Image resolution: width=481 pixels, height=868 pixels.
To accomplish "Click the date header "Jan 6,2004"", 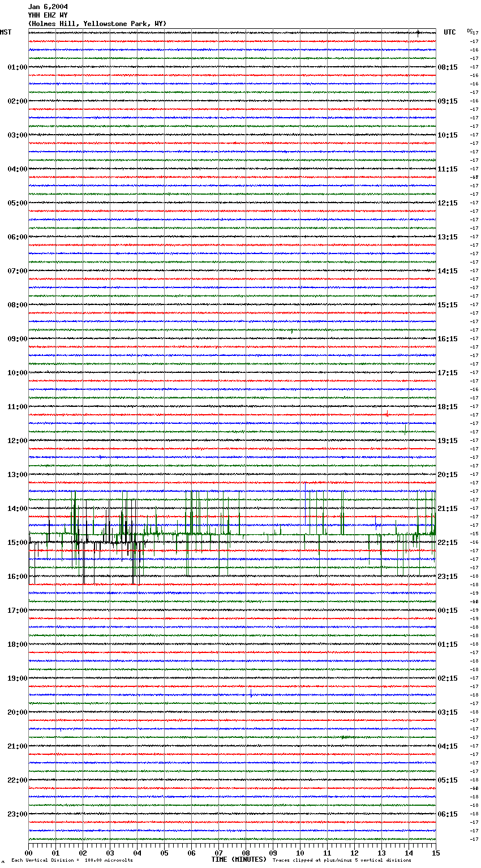I will pos(48,7).
